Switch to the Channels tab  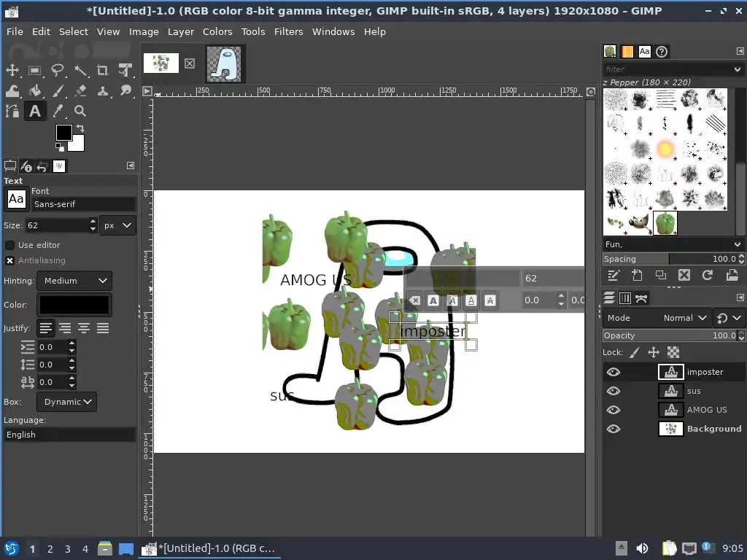625,298
